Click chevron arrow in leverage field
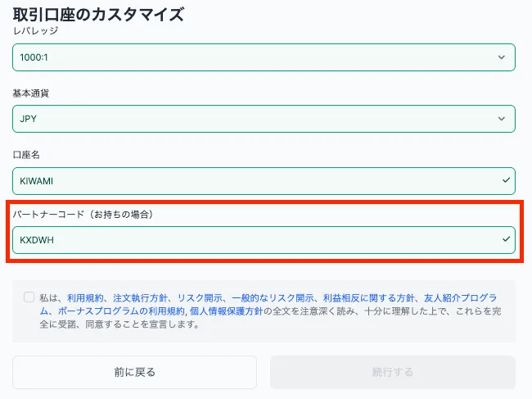 point(502,57)
